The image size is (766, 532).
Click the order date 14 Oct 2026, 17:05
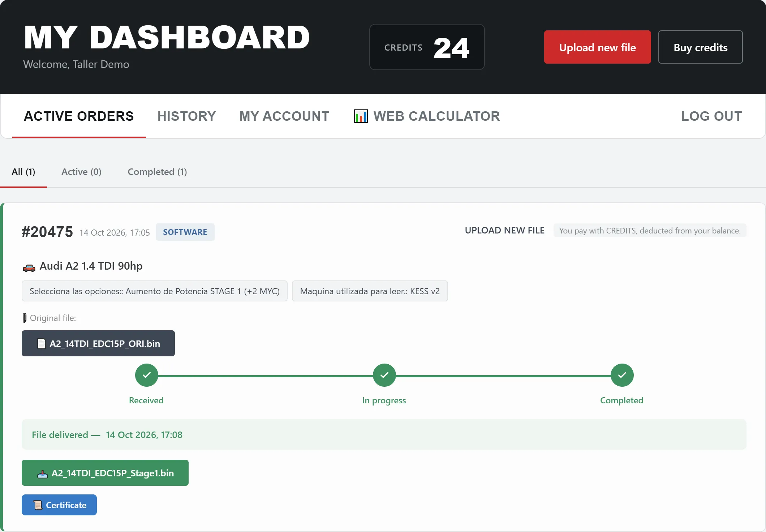pyautogui.click(x=115, y=232)
